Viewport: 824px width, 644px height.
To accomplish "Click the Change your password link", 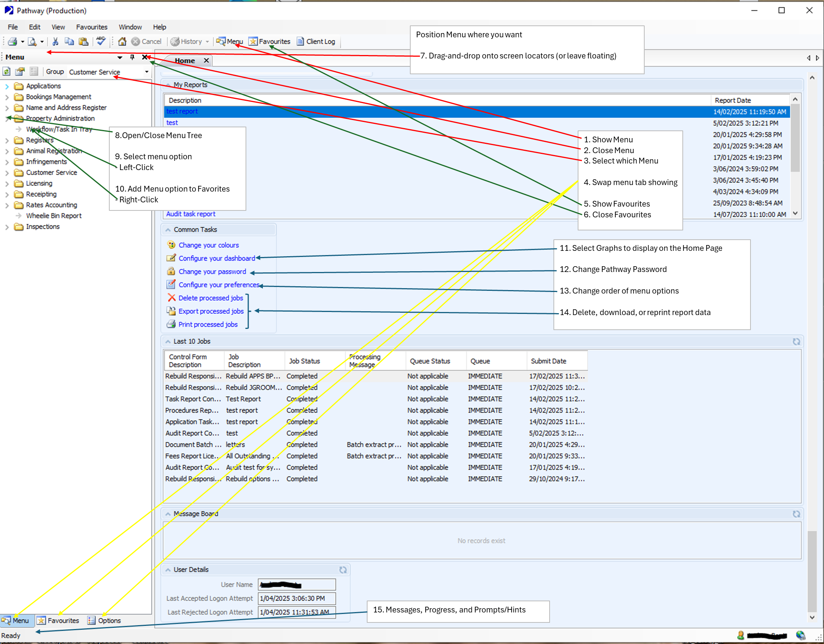I will click(212, 272).
